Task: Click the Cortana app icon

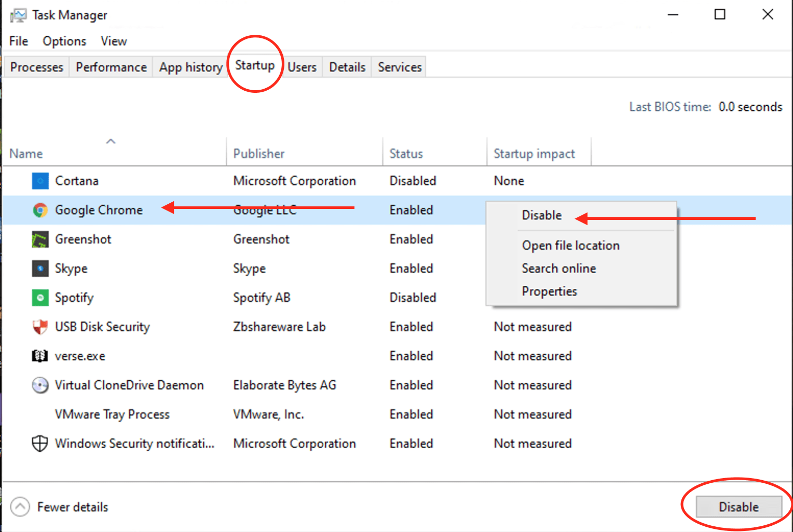Action: [40, 181]
